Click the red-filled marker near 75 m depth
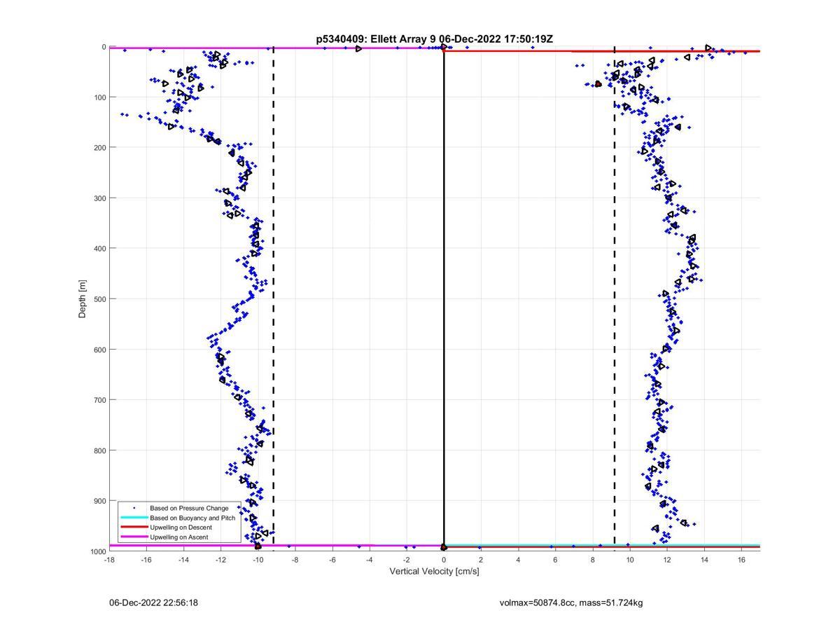840x620 pixels. 598,83
